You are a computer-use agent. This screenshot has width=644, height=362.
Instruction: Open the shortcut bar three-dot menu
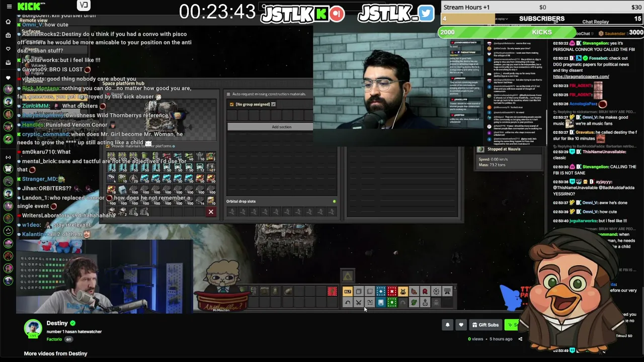point(455,288)
